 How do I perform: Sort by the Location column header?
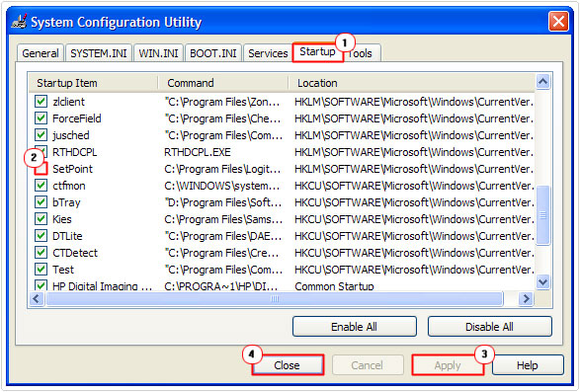[411, 83]
